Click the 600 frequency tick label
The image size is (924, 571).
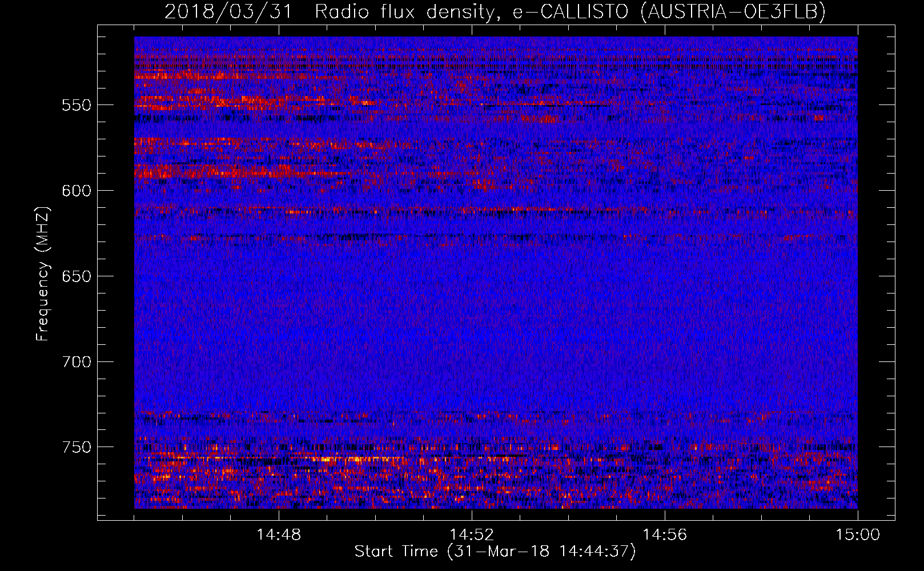click(x=77, y=191)
